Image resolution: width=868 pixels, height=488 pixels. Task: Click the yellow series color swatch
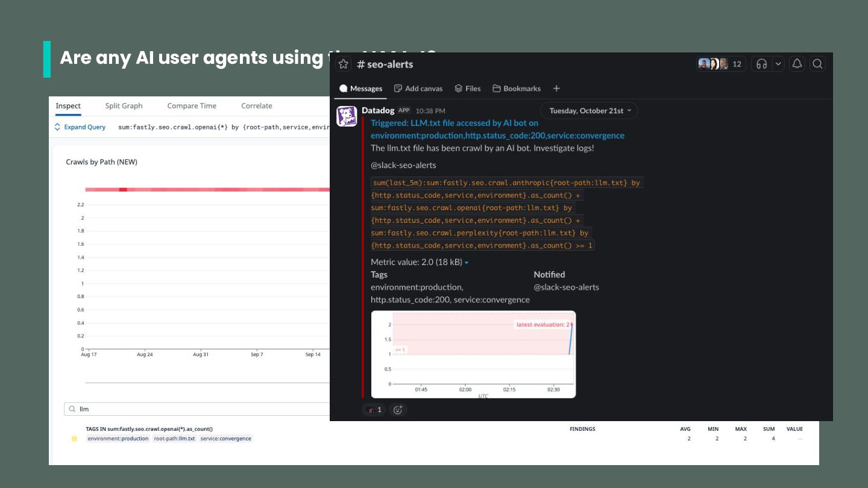(x=74, y=439)
